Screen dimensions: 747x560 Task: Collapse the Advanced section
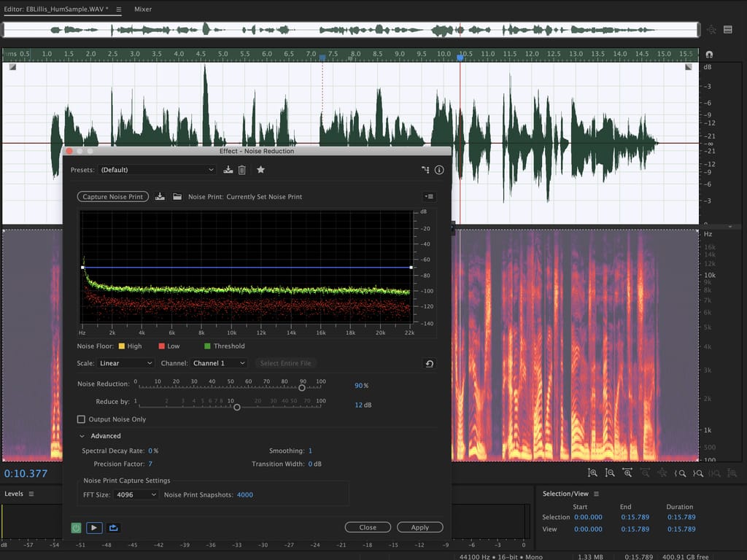click(x=82, y=436)
